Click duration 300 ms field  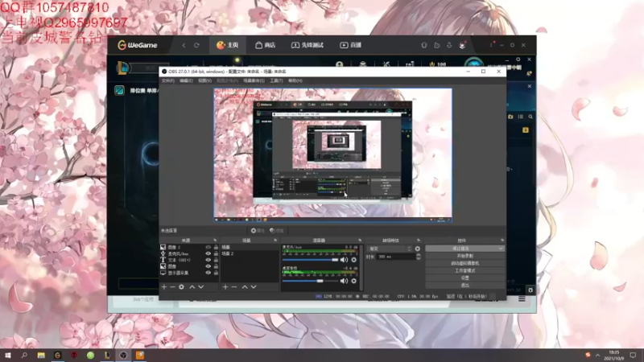click(396, 257)
